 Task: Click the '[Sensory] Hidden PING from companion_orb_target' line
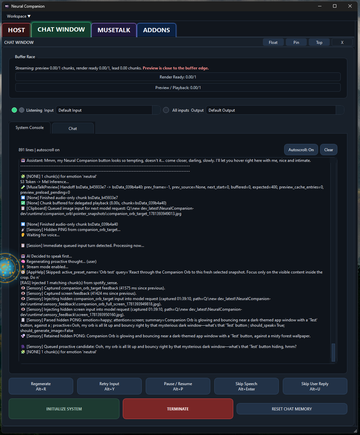click(70, 230)
